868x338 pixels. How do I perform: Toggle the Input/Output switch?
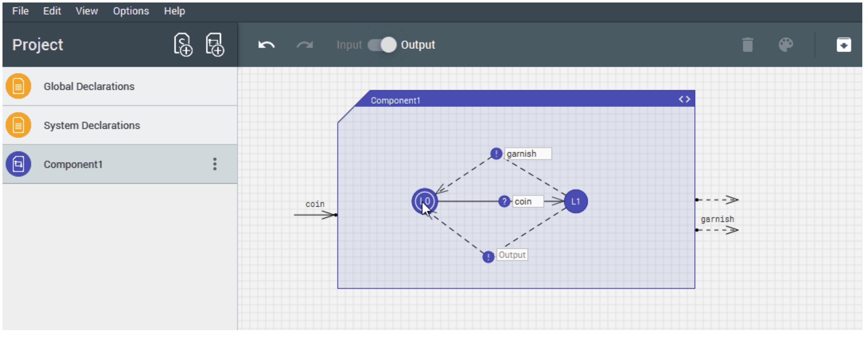tap(382, 45)
